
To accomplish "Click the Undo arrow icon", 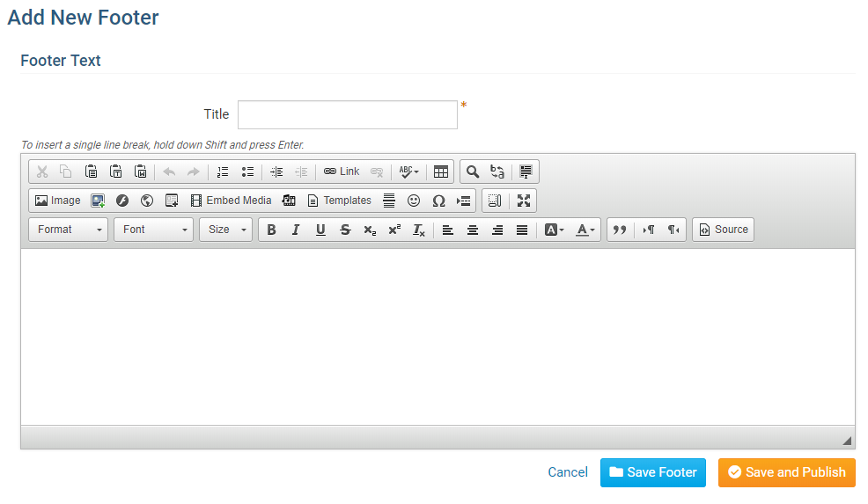I will point(169,172).
